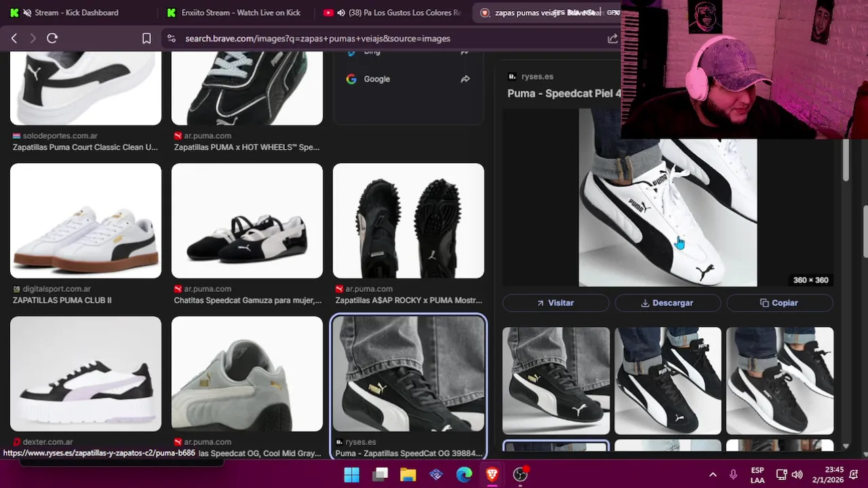Open OBS Studio from the taskbar
The image size is (868, 488).
coord(520,474)
